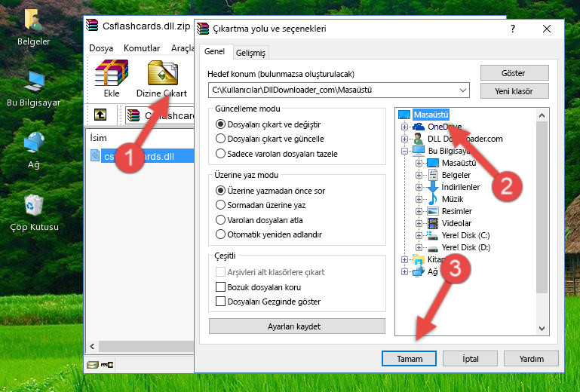Expand the Müzik tree node

click(x=419, y=199)
